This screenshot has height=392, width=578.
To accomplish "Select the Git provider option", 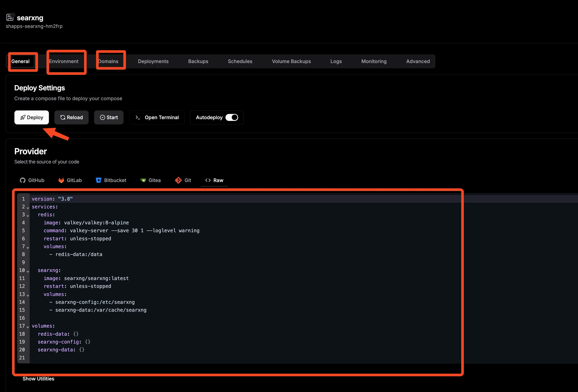I will 183,180.
